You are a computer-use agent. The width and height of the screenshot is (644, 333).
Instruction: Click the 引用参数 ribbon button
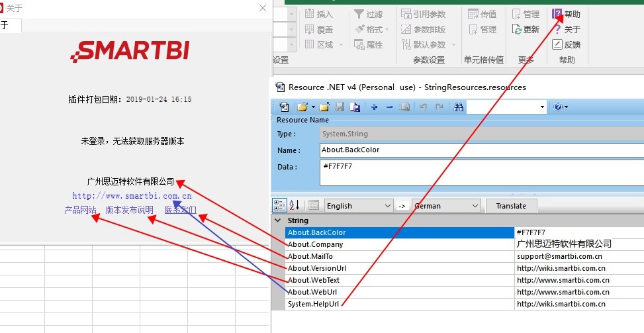pyautogui.click(x=423, y=14)
